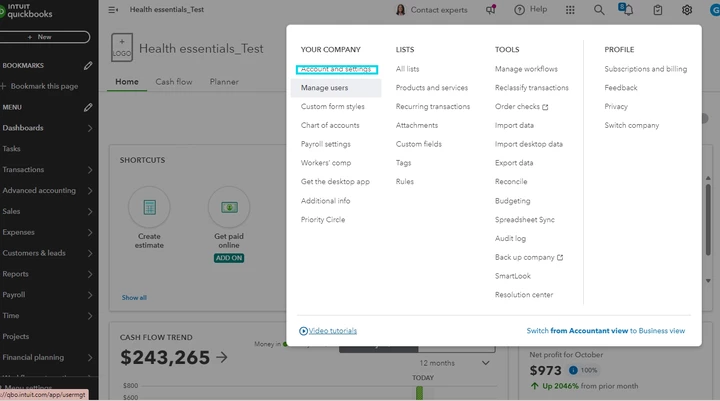The image size is (720, 401).
Task: Click the net profit info icon
Action: coord(573,370)
